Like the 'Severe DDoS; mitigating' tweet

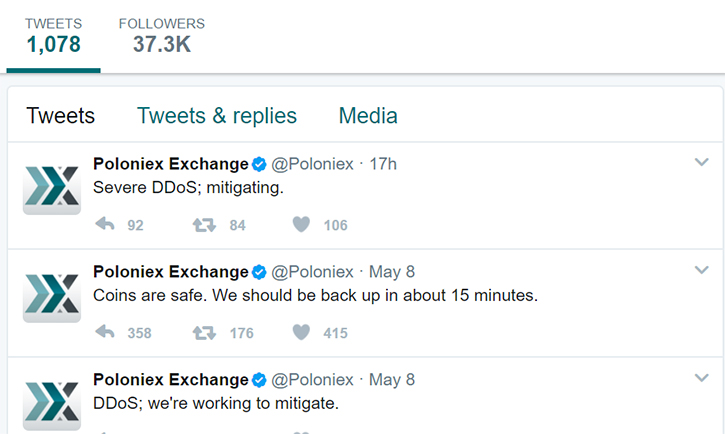point(301,225)
